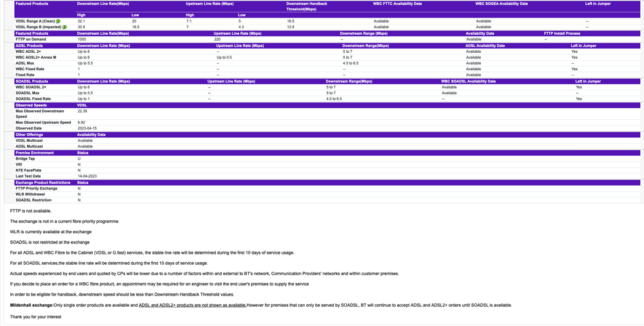
Task: Click the 'SOADSL Max' row label
Action: coord(28,93)
